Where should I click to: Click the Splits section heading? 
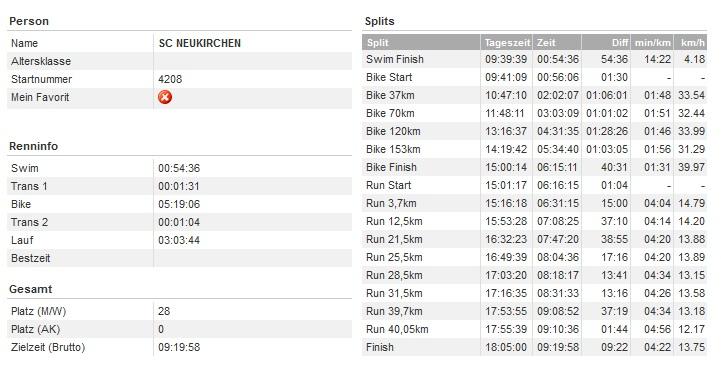point(379,21)
